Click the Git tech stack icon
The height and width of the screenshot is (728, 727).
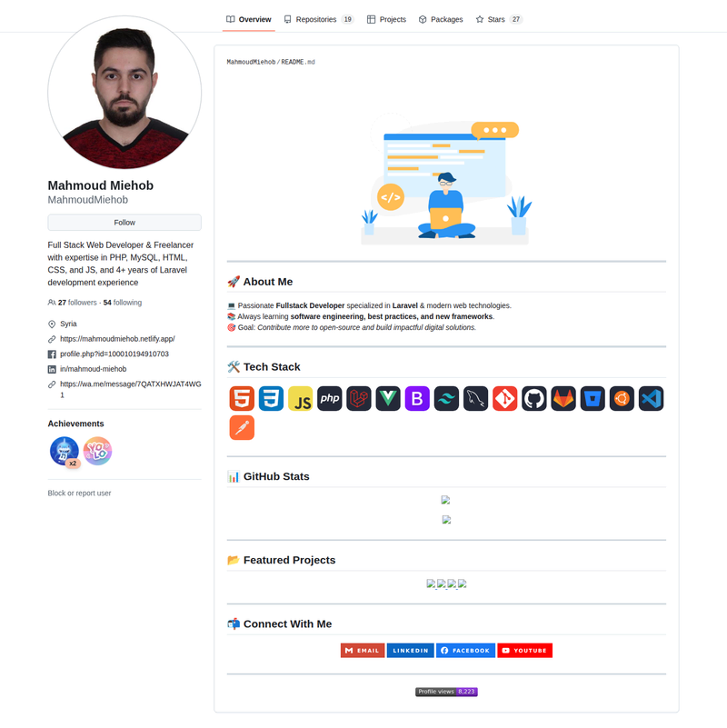click(x=505, y=398)
